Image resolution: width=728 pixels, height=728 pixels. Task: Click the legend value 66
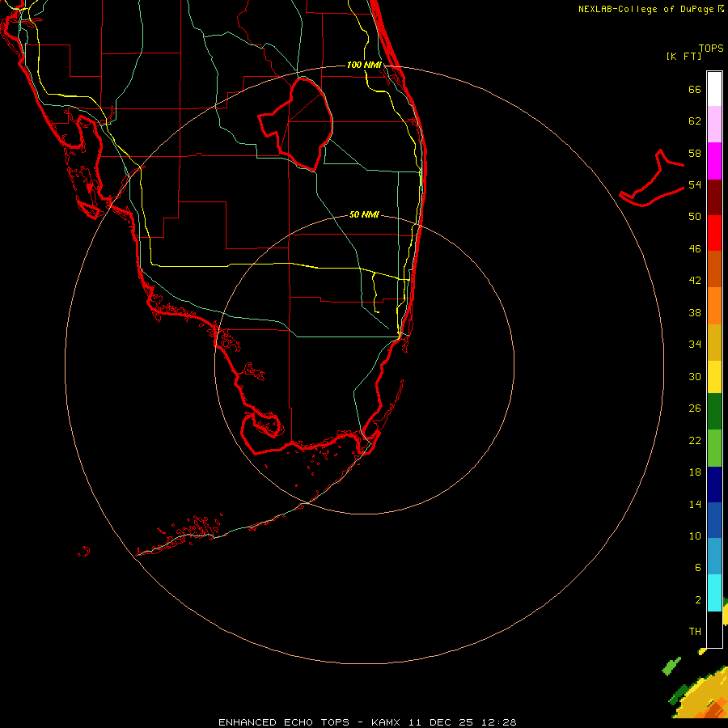(695, 89)
